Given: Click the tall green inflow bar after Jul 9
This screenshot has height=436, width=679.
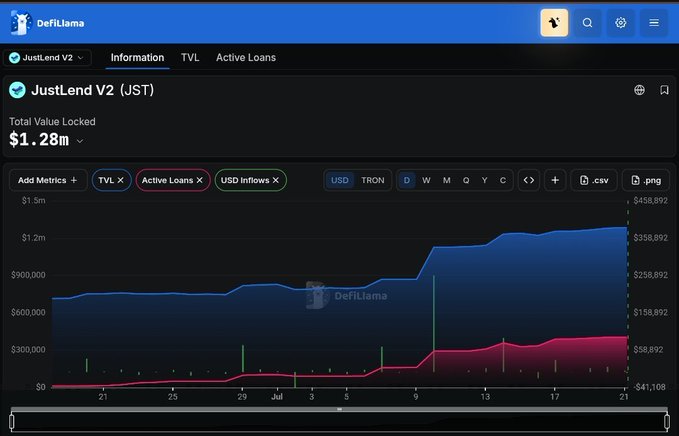Looking at the screenshot, I should 433,323.
